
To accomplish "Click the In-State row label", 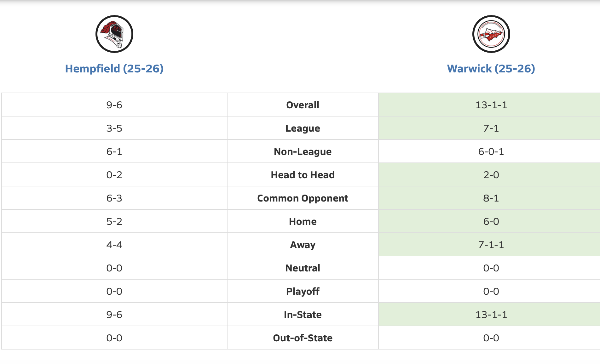I will [303, 315].
